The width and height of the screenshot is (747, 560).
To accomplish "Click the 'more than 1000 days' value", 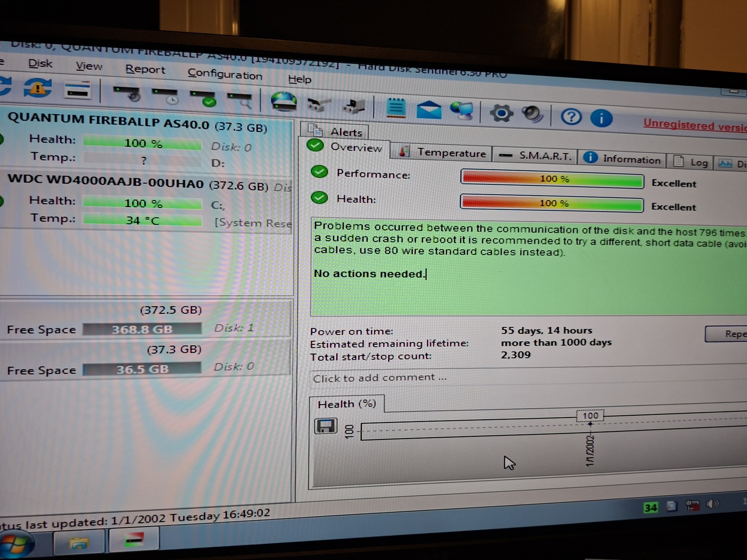I will click(x=556, y=343).
